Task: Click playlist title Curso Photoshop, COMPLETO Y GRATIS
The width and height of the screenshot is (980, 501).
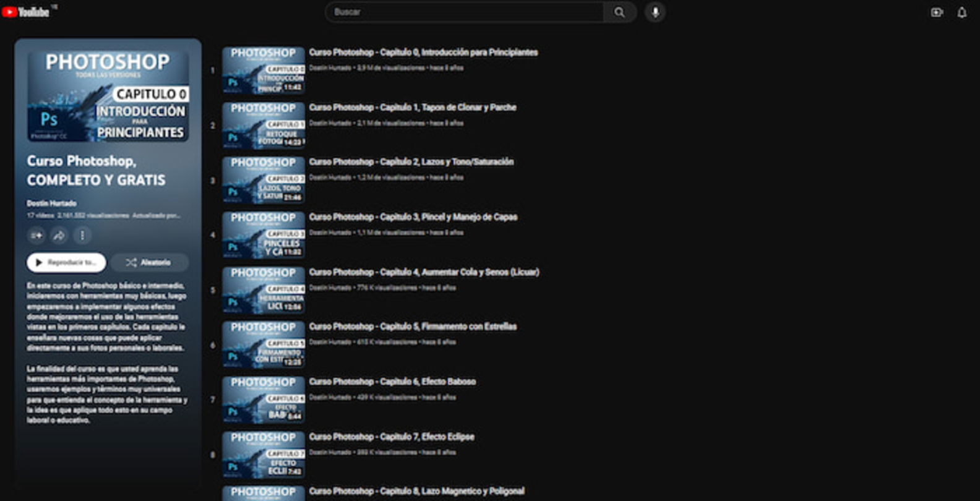Action: [96, 170]
